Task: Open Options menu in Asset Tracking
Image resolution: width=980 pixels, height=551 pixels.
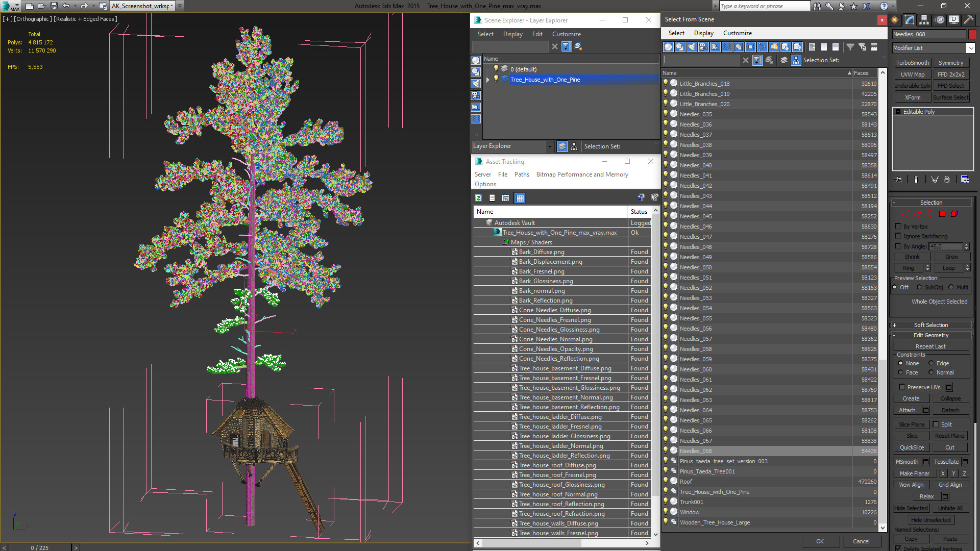Action: (485, 184)
